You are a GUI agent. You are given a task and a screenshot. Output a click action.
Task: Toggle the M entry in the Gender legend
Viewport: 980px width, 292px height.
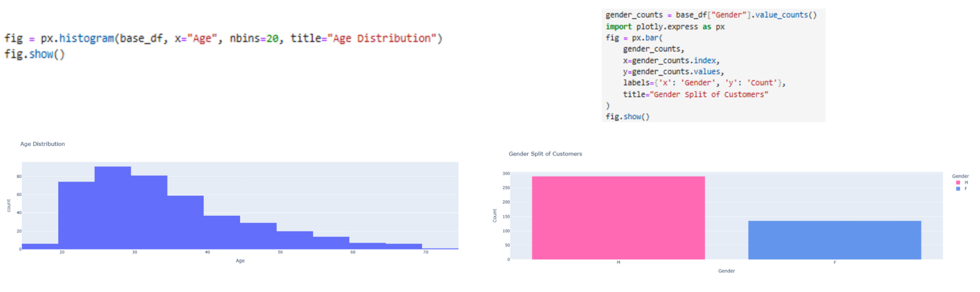961,182
